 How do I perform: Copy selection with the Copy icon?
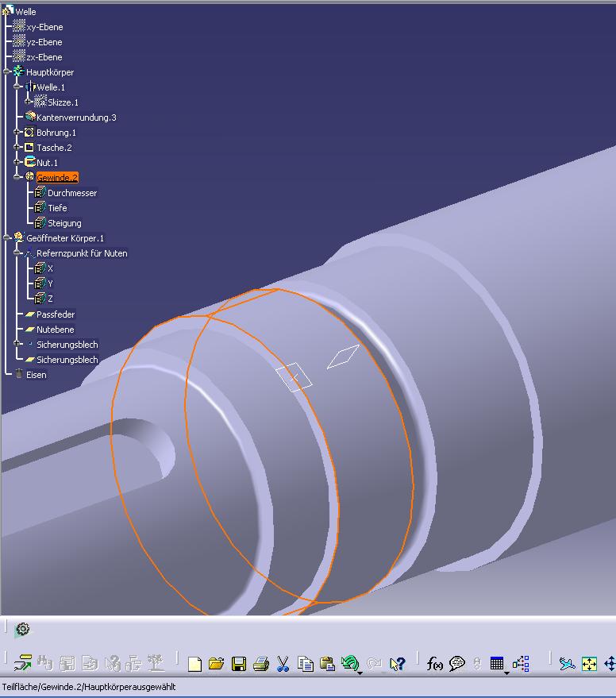305,664
